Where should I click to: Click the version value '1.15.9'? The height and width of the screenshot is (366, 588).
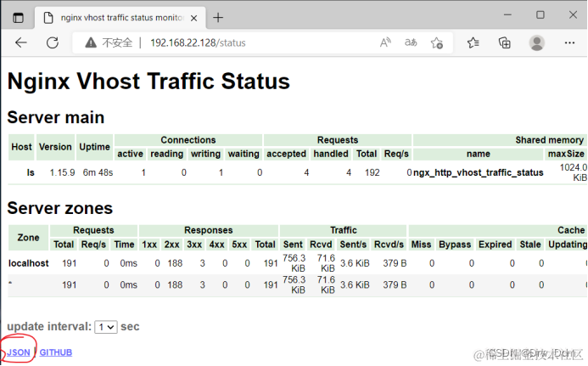click(x=62, y=172)
